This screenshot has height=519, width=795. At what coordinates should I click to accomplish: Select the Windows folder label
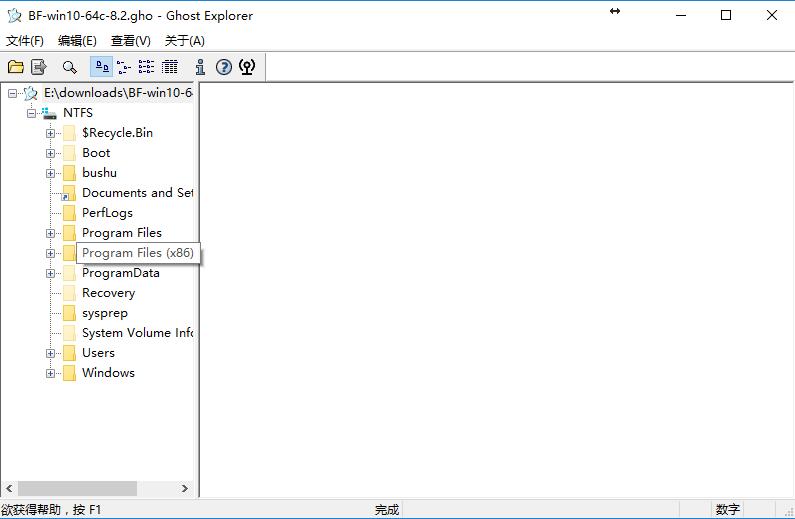coord(108,373)
